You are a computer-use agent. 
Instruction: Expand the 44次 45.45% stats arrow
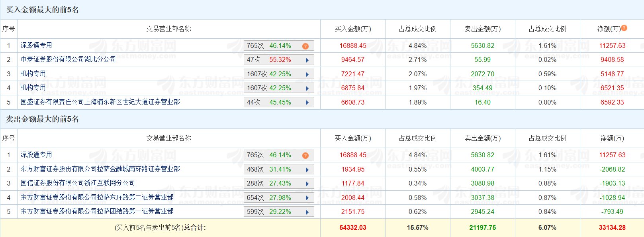(307, 103)
